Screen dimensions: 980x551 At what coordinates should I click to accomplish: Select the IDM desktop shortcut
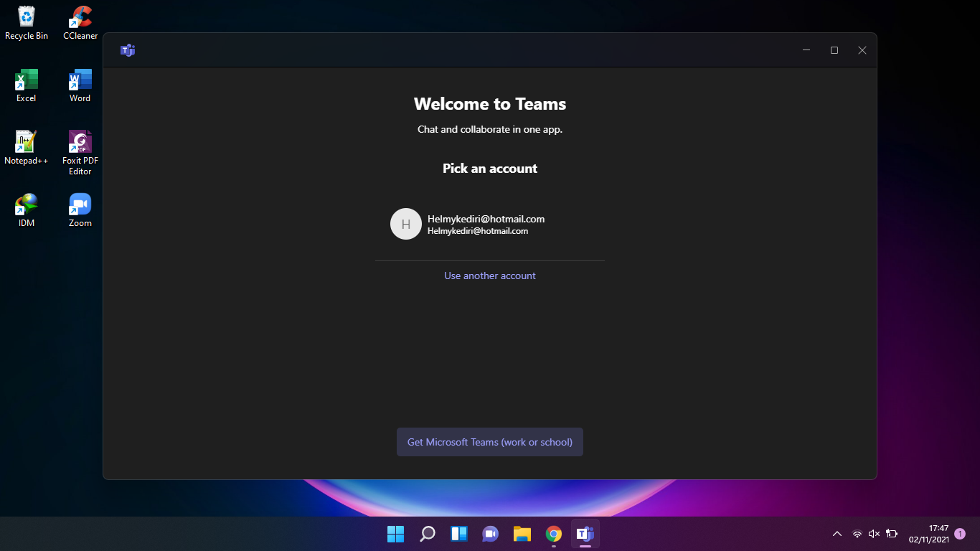27,210
